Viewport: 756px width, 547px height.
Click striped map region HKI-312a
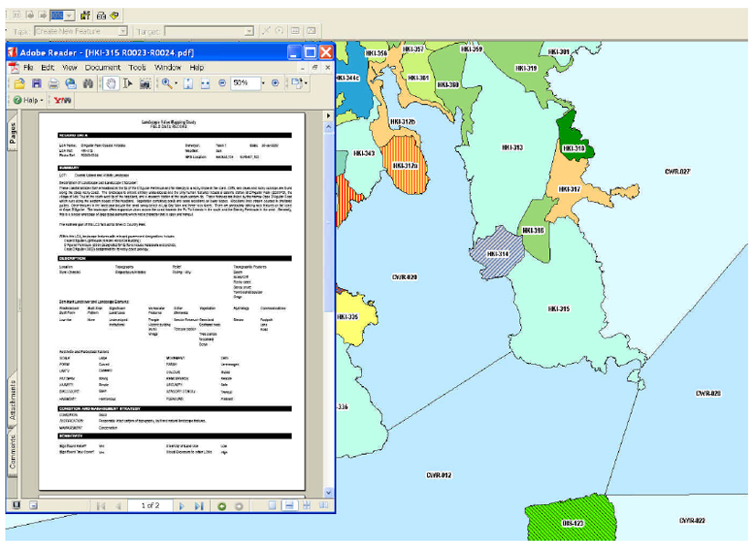click(405, 166)
